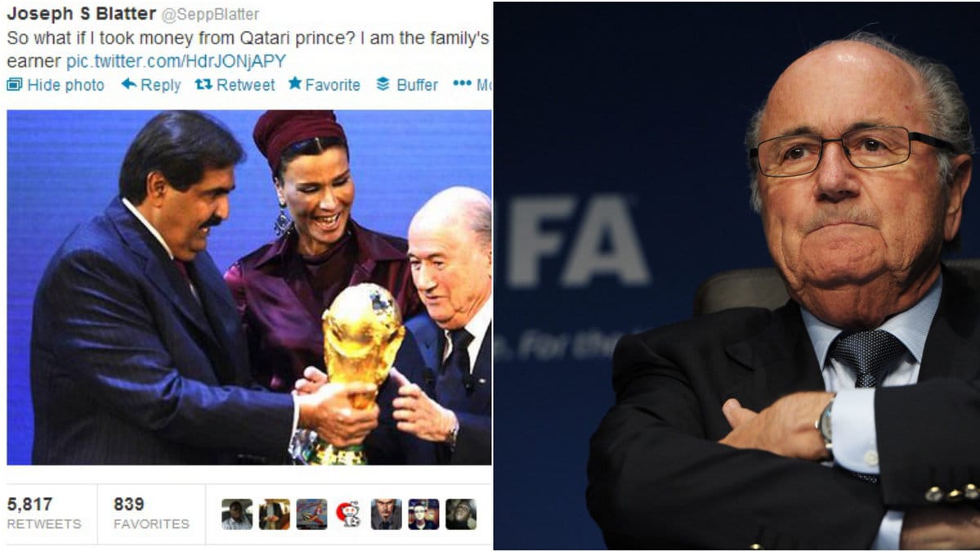Image resolution: width=980 pixels, height=552 pixels.
Task: Click the second avatar with suited person
Action: (x=275, y=514)
